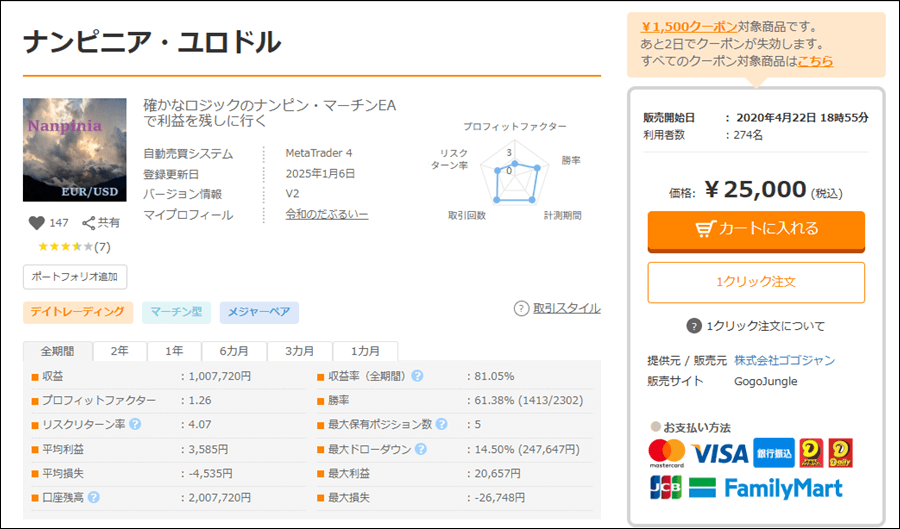Click help icon beside 口座残高
Image resolution: width=900 pixels, height=529 pixels.
click(93, 496)
